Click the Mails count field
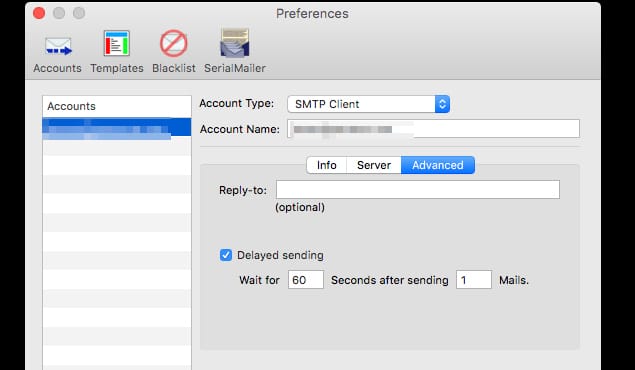This screenshot has height=370, width=635. [474, 280]
